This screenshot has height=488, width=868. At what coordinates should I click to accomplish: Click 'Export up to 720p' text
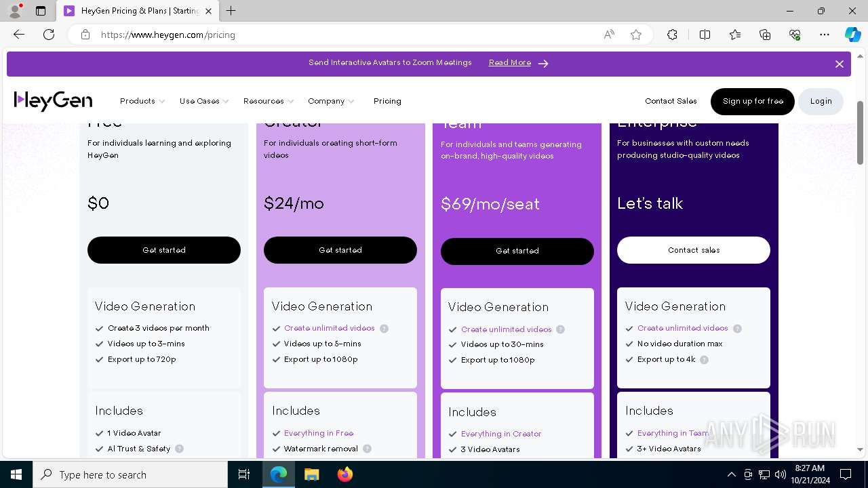[x=142, y=359]
